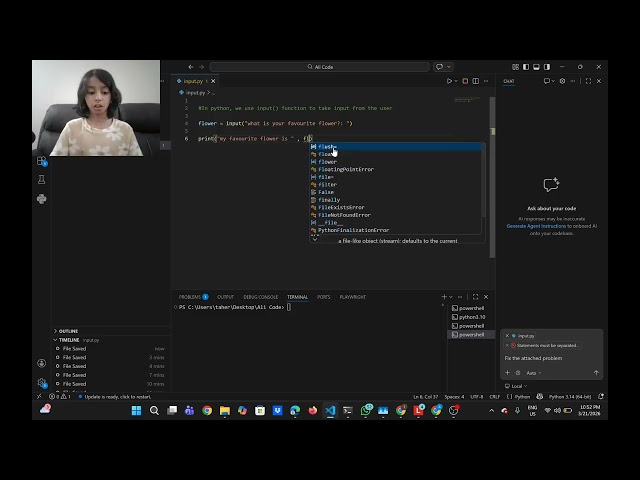Screen dimensions: 640x480
Task: Open the Extensions view in activity bar
Action: [42, 161]
